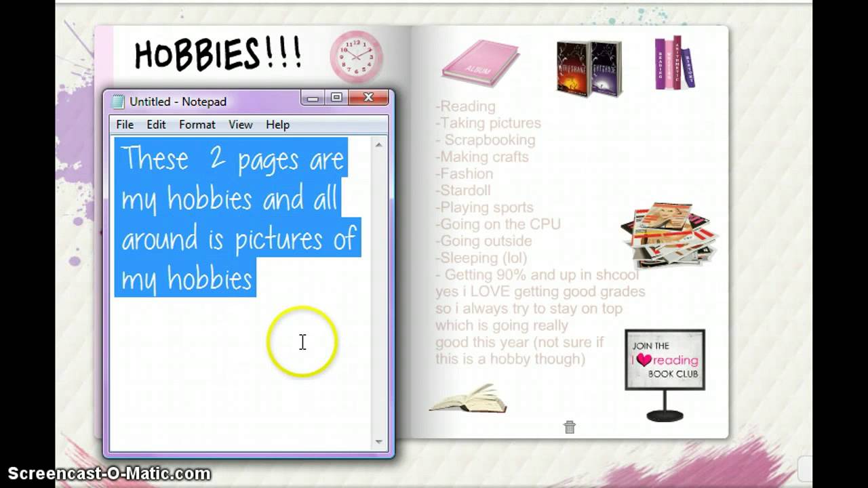
Task: Click the stack of magazines image
Action: 670,235
